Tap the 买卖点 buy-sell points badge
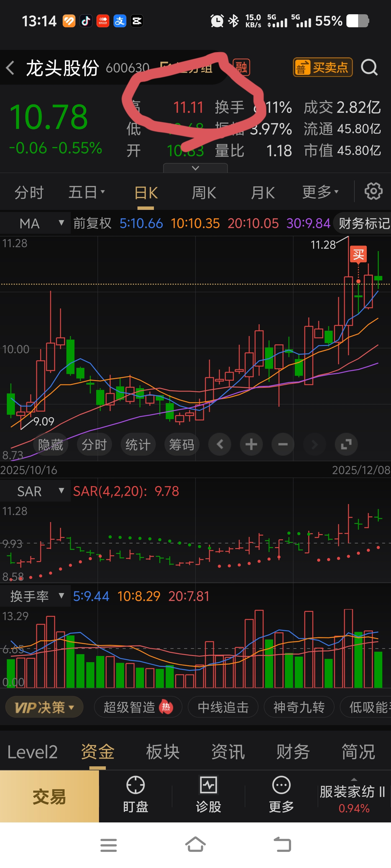Viewport: 391px width, 868px height. [322, 67]
